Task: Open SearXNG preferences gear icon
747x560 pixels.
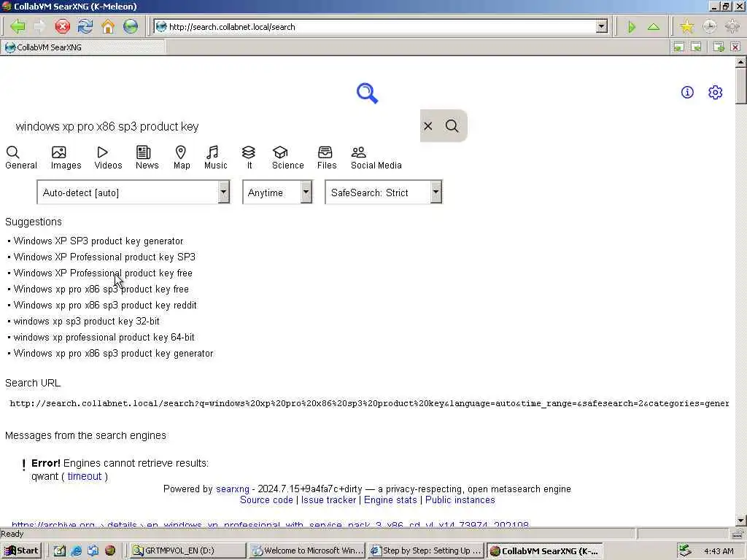Action: tap(715, 93)
